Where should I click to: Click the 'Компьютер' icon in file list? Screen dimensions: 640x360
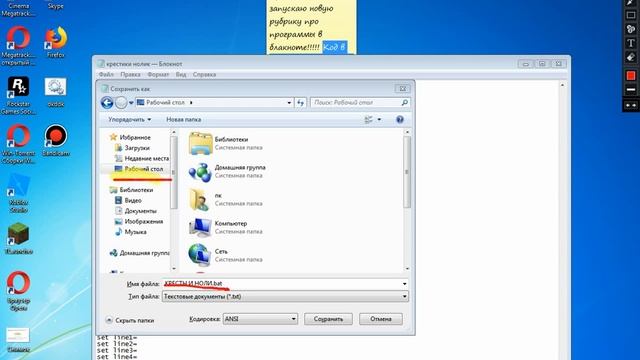coord(200,227)
